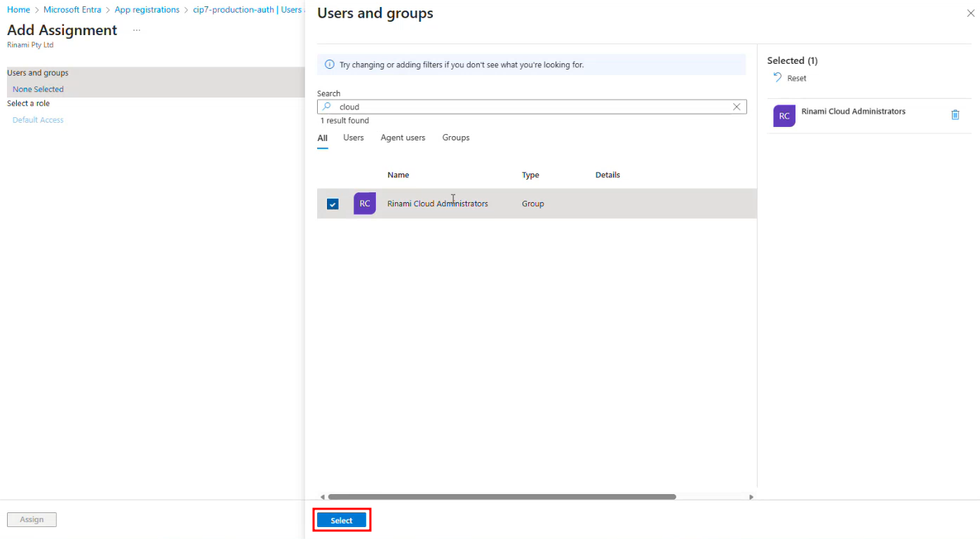This screenshot has height=539, width=980.
Task: Click the Details column header
Action: pyautogui.click(x=608, y=175)
